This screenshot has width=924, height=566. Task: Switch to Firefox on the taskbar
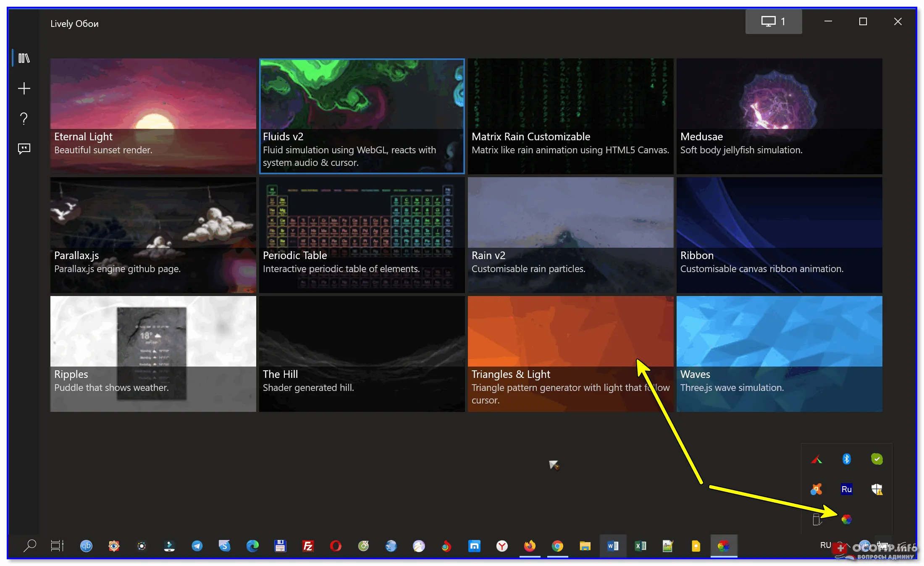pos(530,546)
